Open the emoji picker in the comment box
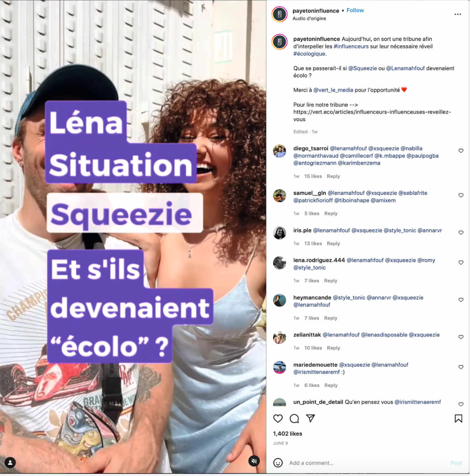The height and width of the screenshot is (476, 471). click(278, 464)
